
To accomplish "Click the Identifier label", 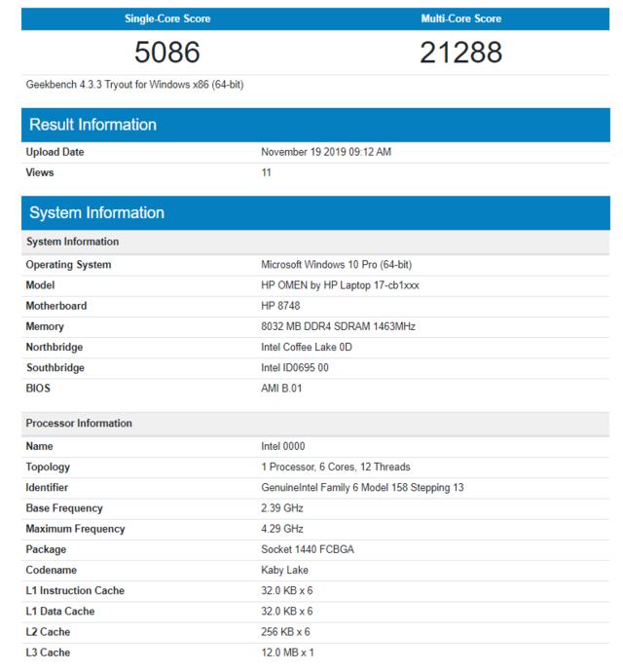I will click(x=47, y=487).
